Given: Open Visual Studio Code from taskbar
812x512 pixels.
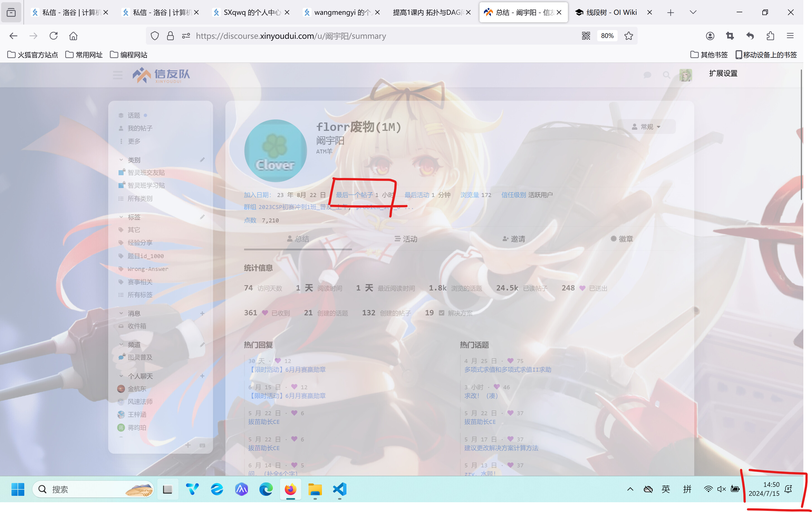Looking at the screenshot, I should [x=339, y=489].
